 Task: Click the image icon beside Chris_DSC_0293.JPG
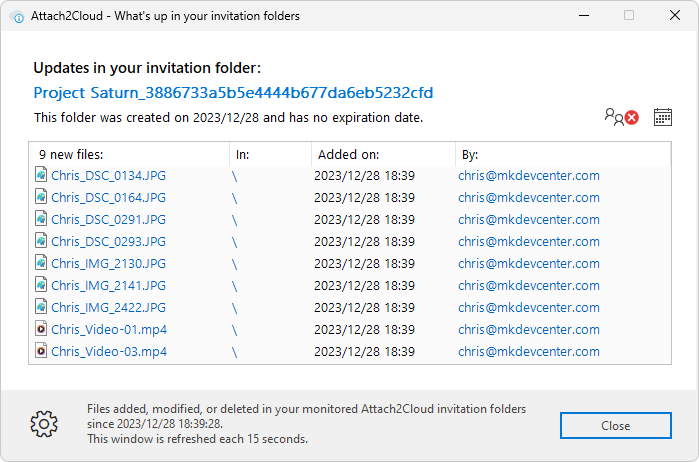(41, 241)
